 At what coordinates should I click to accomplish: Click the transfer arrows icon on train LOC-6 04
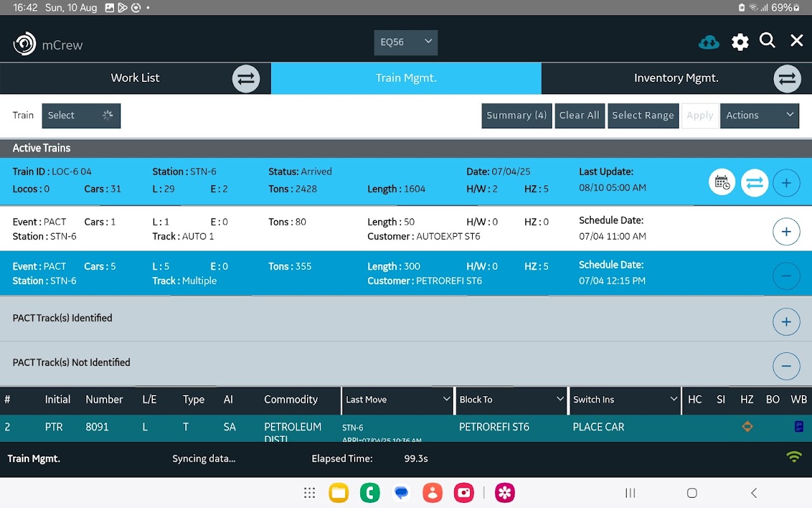[754, 183]
